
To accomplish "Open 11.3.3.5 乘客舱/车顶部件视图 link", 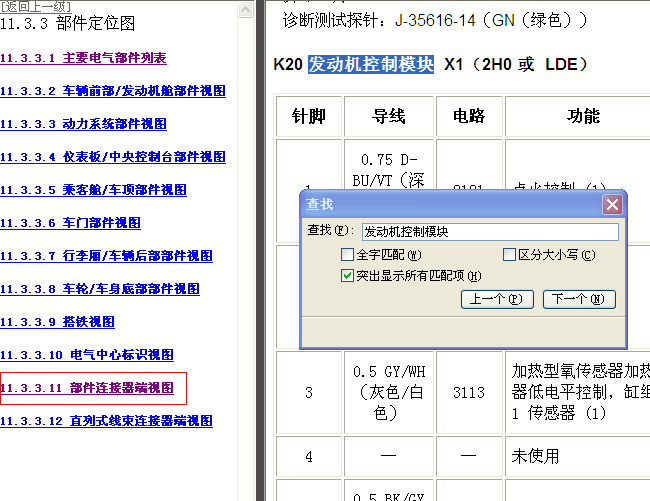I will [x=93, y=190].
